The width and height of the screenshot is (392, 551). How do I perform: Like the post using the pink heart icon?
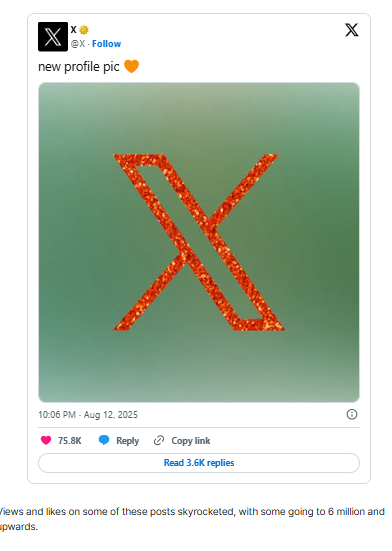(46, 440)
